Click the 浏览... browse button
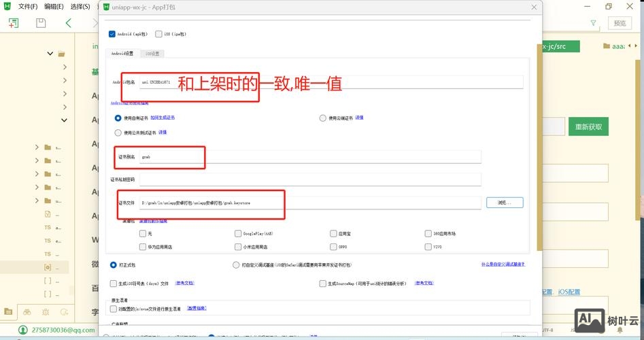This screenshot has width=644, height=340. [504, 203]
